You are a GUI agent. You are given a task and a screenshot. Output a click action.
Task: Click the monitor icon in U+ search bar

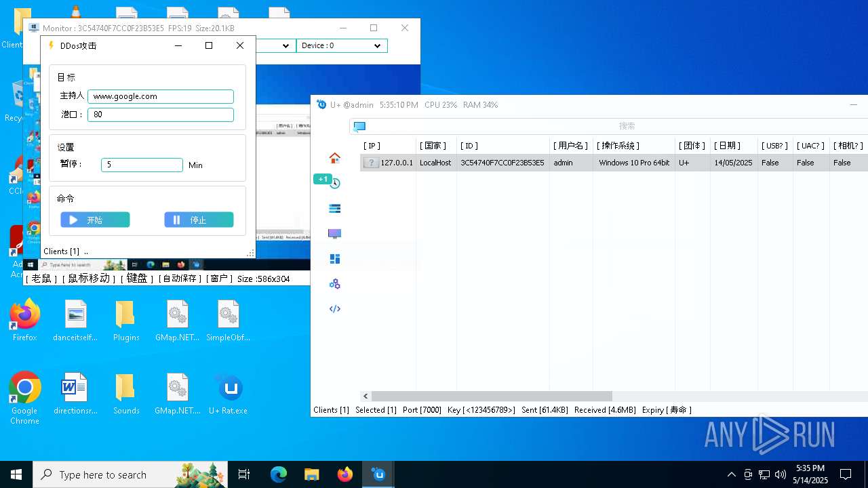359,126
